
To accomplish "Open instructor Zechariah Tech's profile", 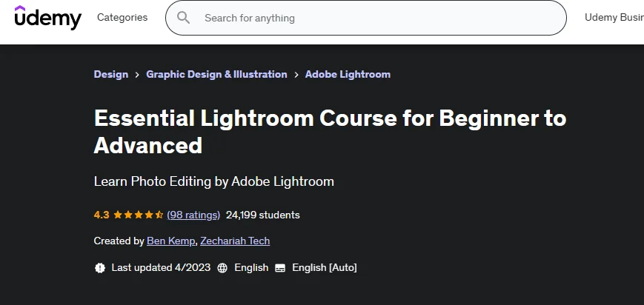I will (x=235, y=241).
